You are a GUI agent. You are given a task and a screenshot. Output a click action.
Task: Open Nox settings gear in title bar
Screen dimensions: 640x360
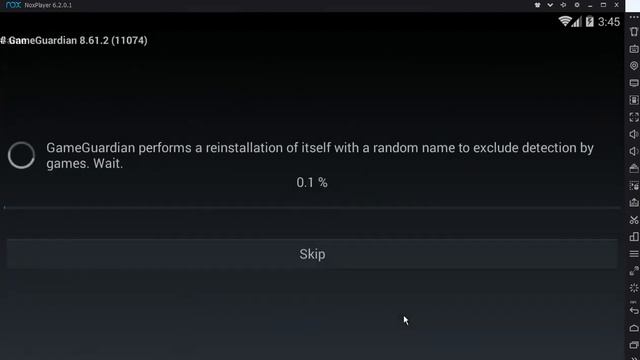pos(577,5)
